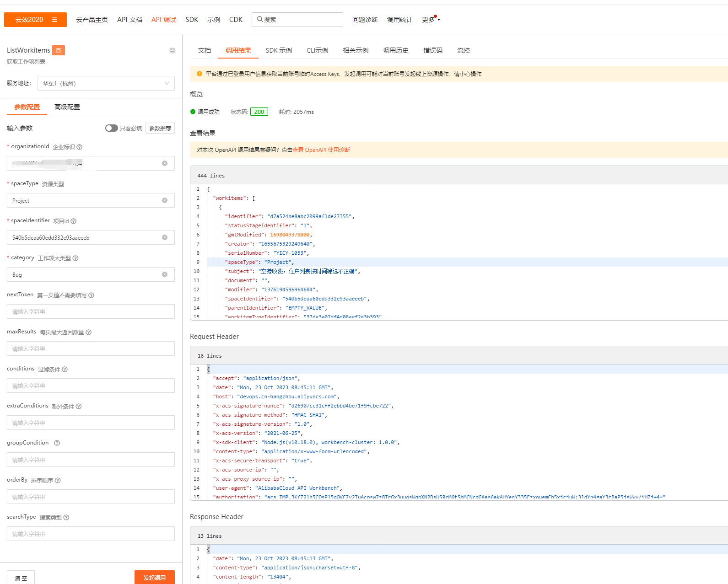
Task: Focus the top 搜索 input box
Action: 297,20
